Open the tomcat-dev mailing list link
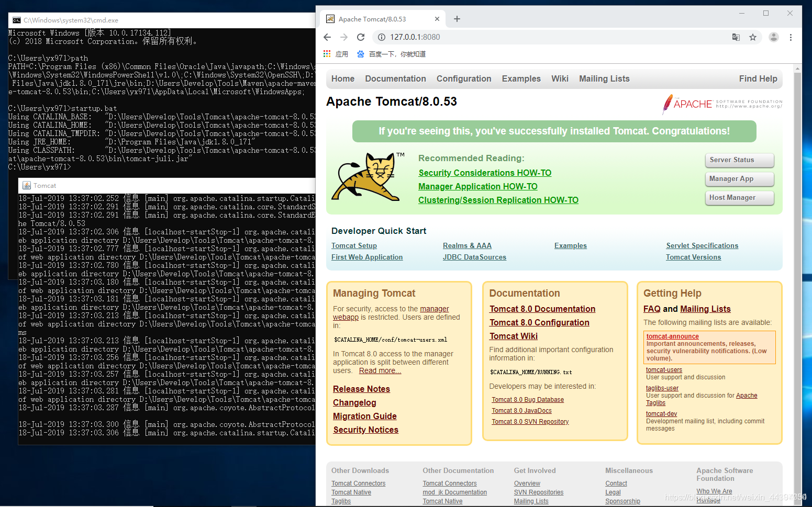Screen dimensions: 812x507 pyautogui.click(x=661, y=414)
